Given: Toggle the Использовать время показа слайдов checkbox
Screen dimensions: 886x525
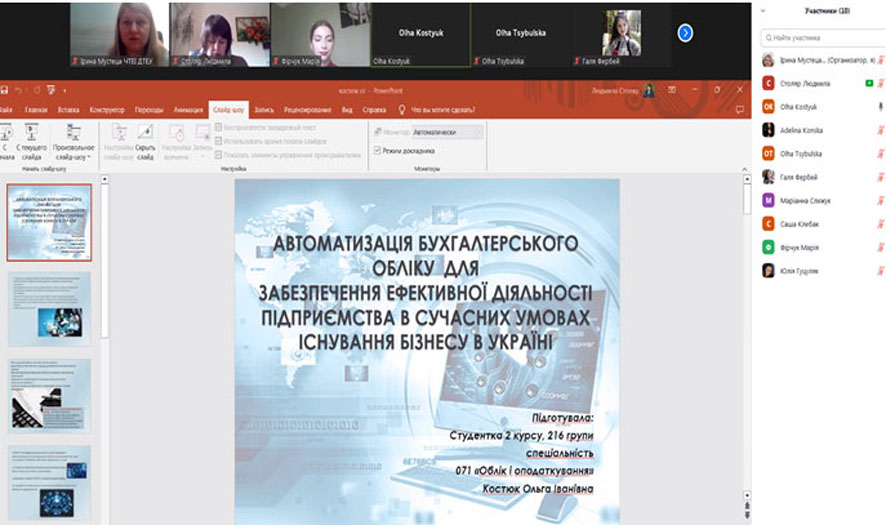Looking at the screenshot, I should 218,141.
